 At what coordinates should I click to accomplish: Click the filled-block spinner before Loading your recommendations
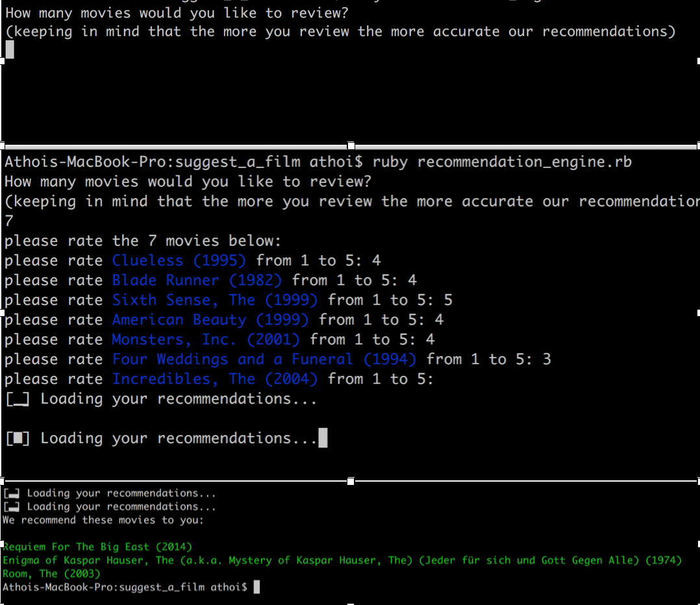(x=18, y=439)
